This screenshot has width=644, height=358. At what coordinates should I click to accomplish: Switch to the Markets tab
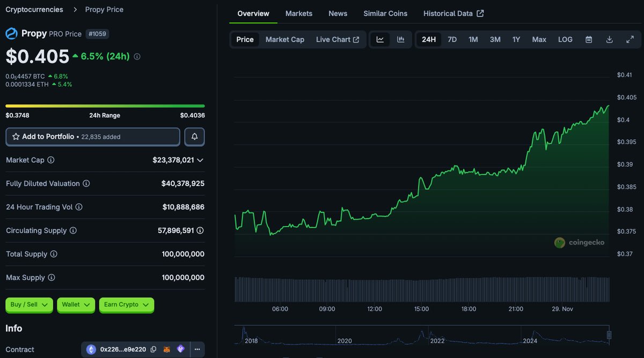tap(299, 13)
